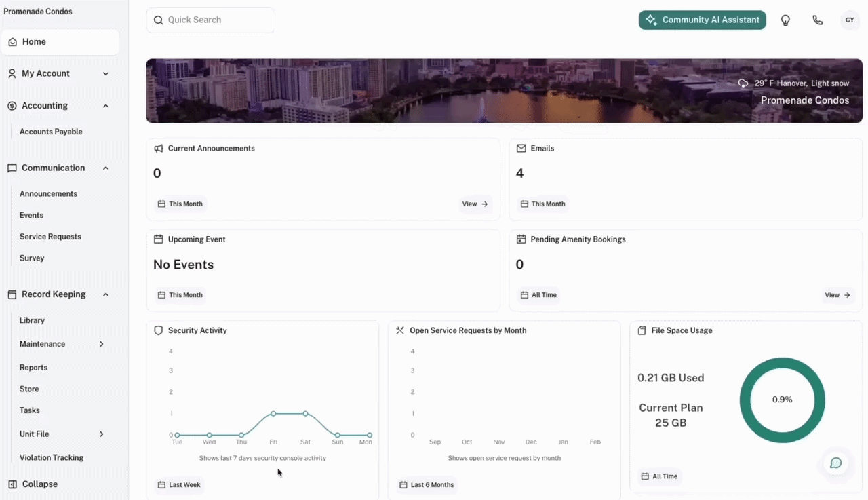
Task: Click the 0.9% storage usage donut chart
Action: tap(782, 400)
